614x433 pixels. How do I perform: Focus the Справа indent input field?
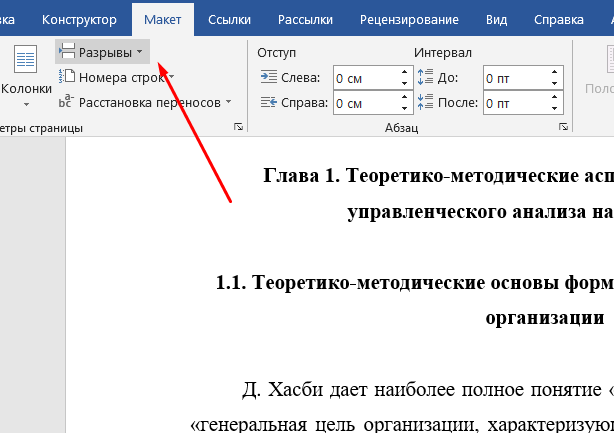coord(365,103)
